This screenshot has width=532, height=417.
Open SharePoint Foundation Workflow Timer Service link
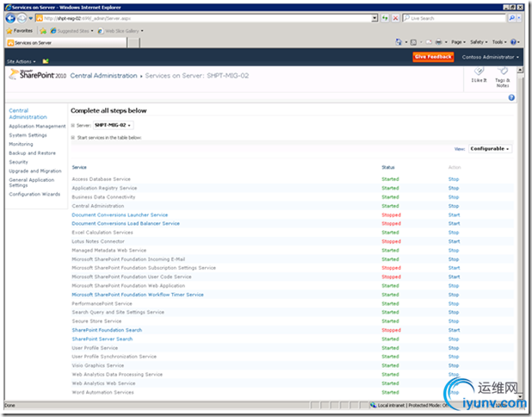(x=138, y=295)
